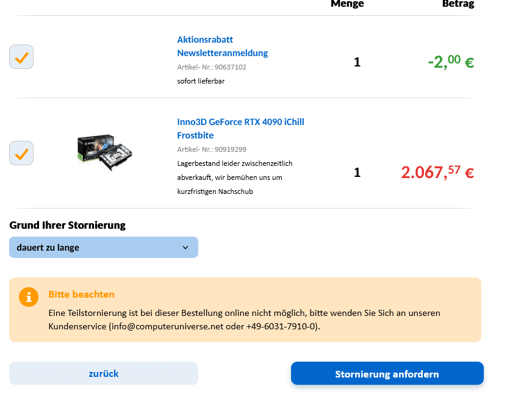The width and height of the screenshot is (532, 408).
Task: Click the quantity in the Inno3D row
Action: tap(357, 173)
